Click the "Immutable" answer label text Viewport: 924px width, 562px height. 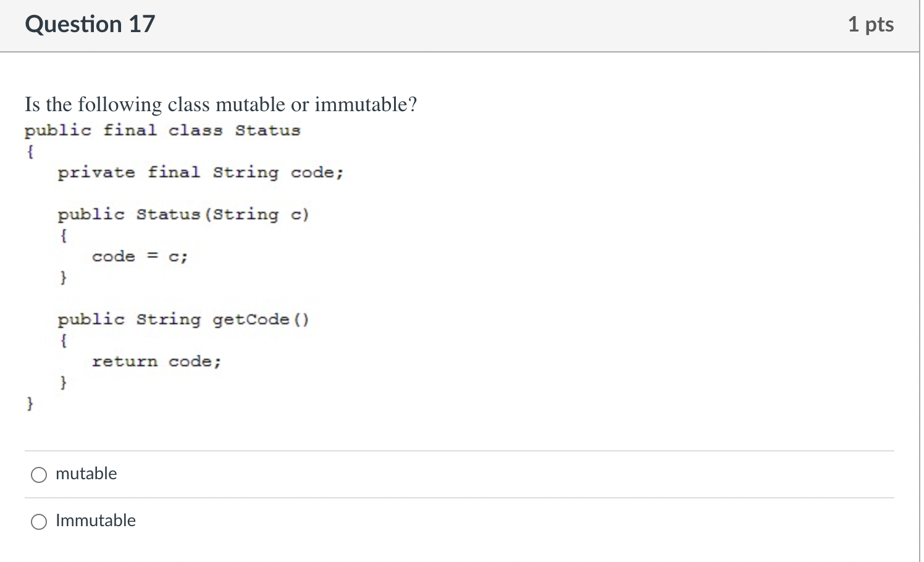pos(96,521)
